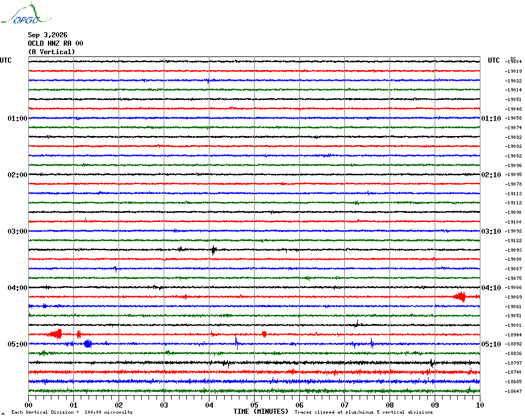Image resolution: width=525 pixels, height=420 pixels.
Task: Select the 03:00 UTC time label
Action: coord(17,231)
